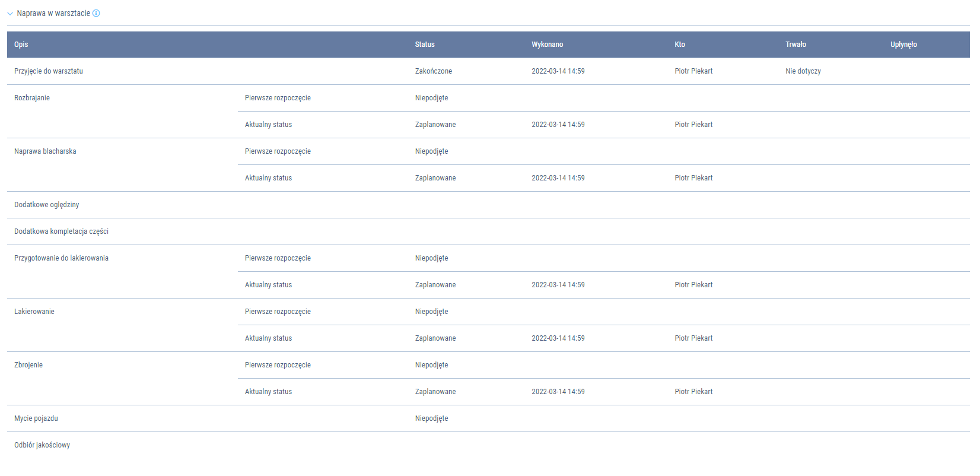
Task: Click the Naprawa w warsztacie section title
Action: [53, 13]
